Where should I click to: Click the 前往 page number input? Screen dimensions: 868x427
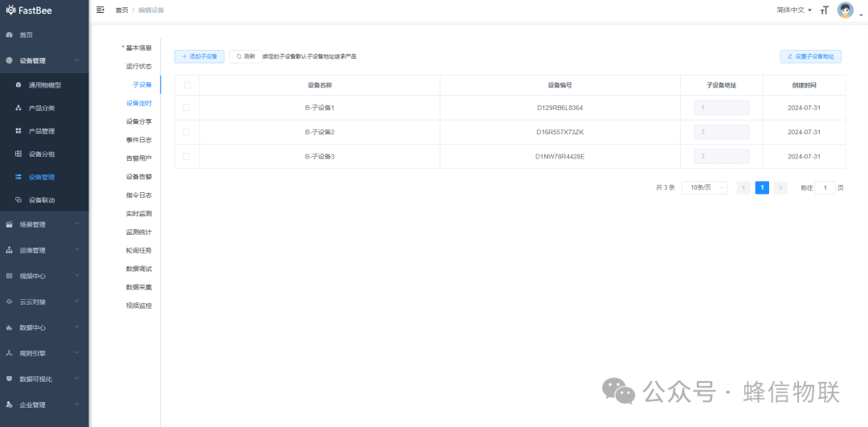(825, 187)
